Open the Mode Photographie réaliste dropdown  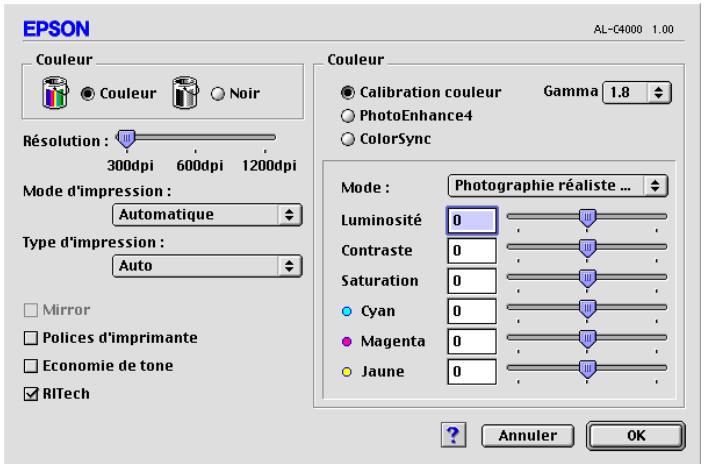tap(558, 186)
